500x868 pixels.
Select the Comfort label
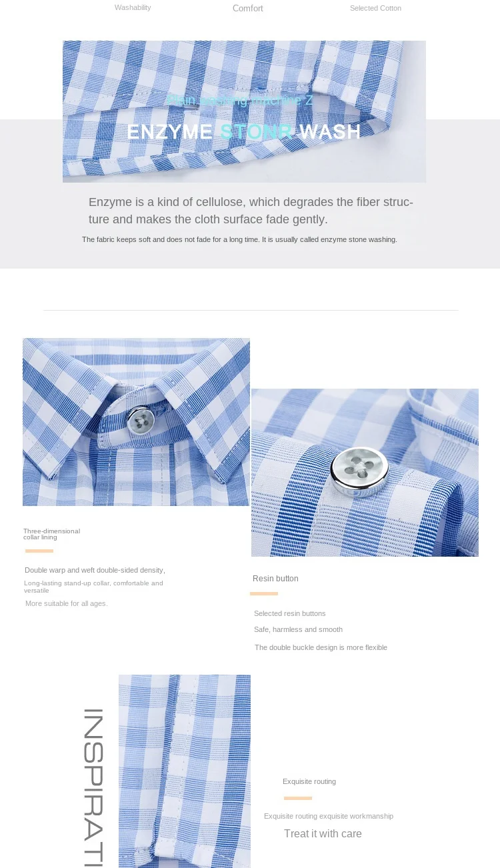248,8
